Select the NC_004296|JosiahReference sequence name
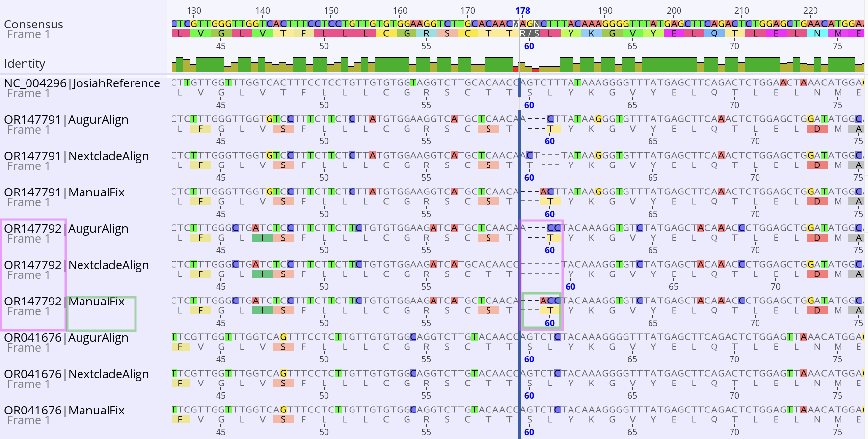Screen dimensions: 868x439 [82, 83]
